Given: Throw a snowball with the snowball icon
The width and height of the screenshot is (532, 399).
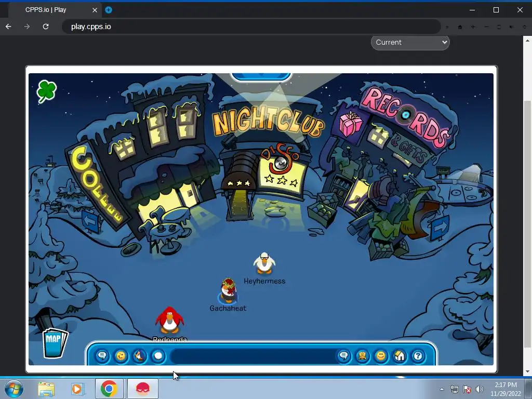Looking at the screenshot, I should [x=158, y=356].
